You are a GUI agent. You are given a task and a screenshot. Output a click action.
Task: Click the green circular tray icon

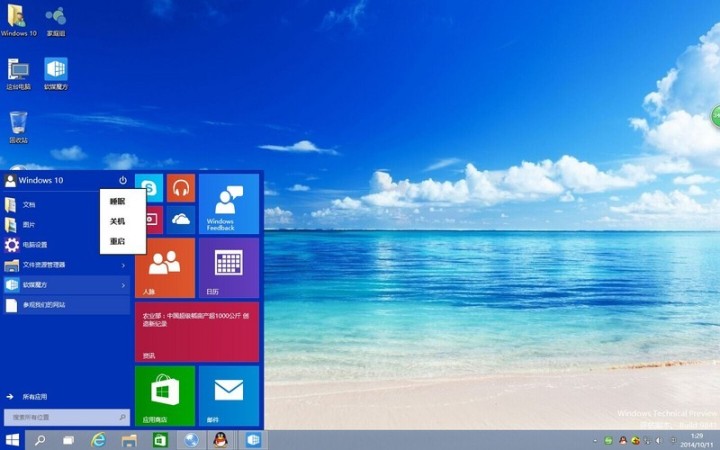[608, 441]
